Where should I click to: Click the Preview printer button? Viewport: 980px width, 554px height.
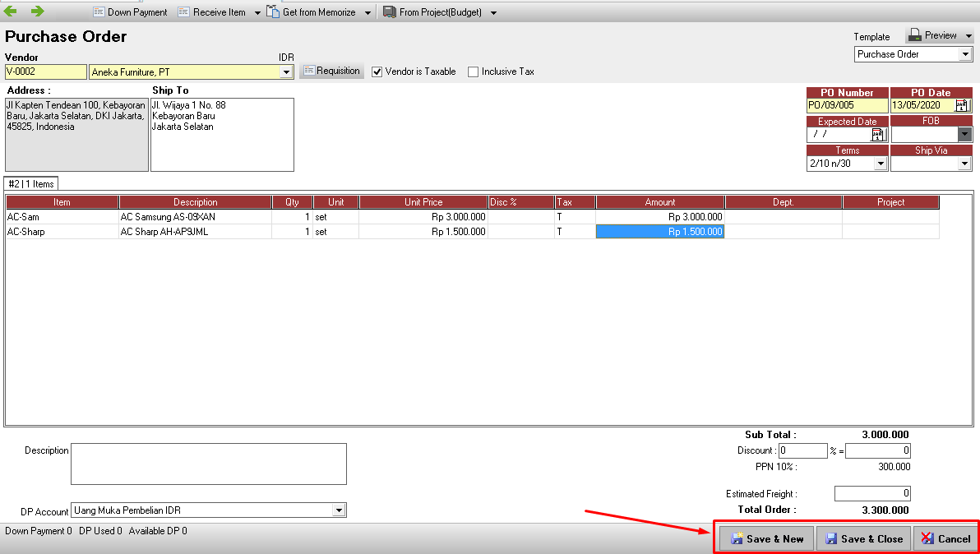tap(933, 35)
